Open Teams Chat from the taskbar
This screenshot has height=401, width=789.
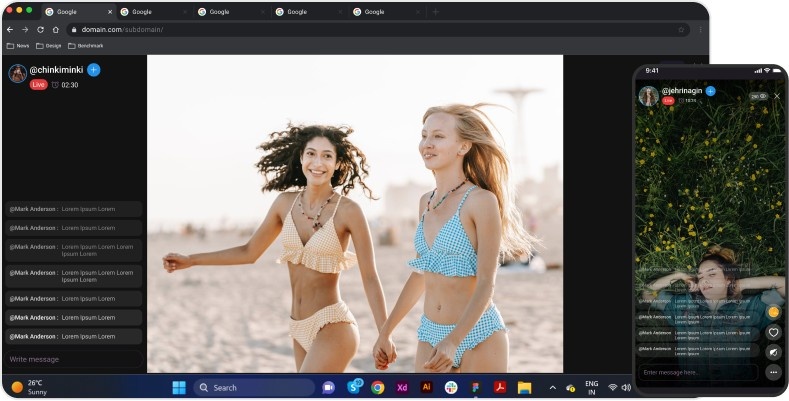point(329,387)
